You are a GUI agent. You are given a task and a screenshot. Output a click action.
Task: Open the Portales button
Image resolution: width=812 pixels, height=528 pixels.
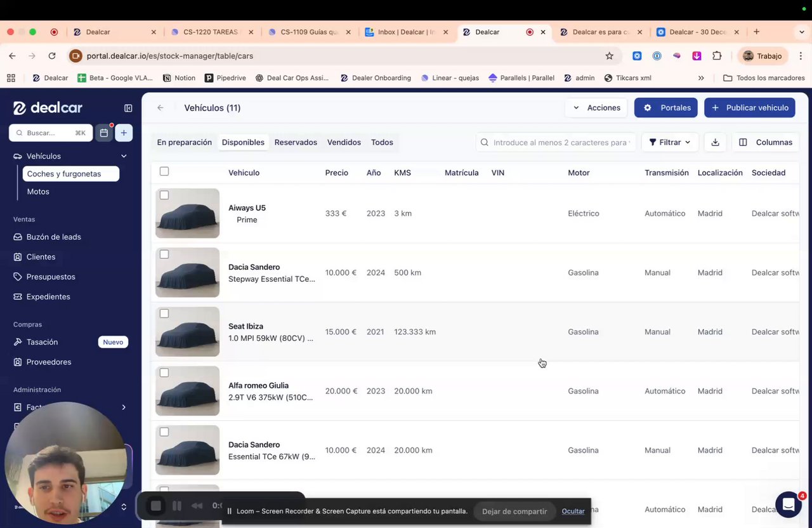pos(666,108)
